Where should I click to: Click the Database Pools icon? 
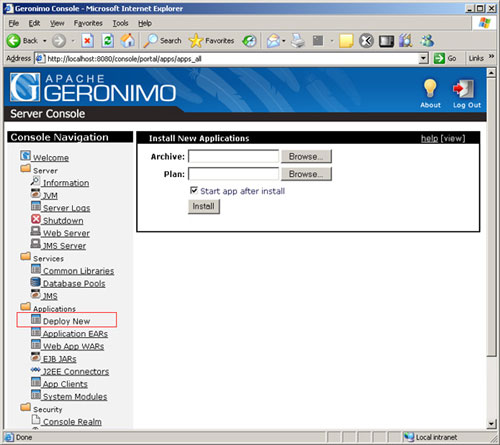coord(35,282)
